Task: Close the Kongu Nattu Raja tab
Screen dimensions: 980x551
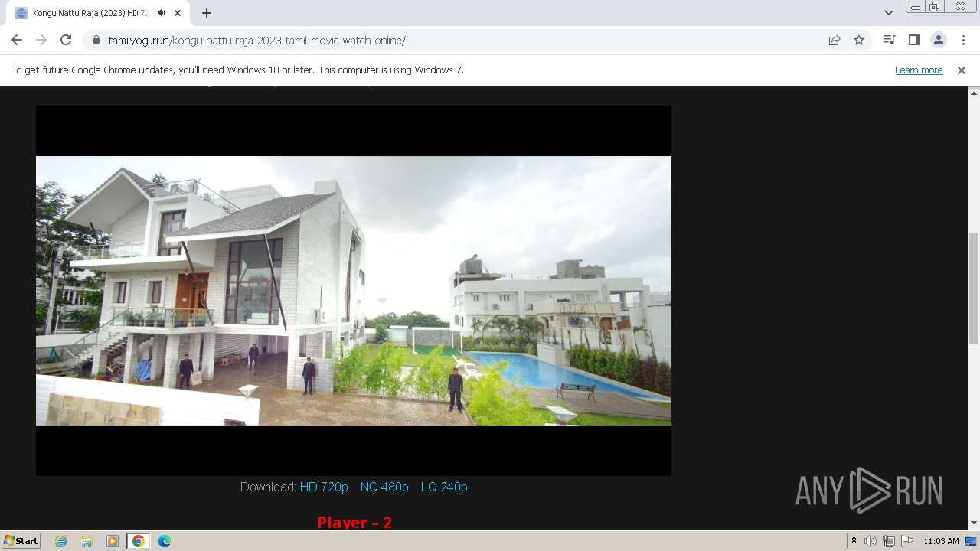Action: pos(178,13)
